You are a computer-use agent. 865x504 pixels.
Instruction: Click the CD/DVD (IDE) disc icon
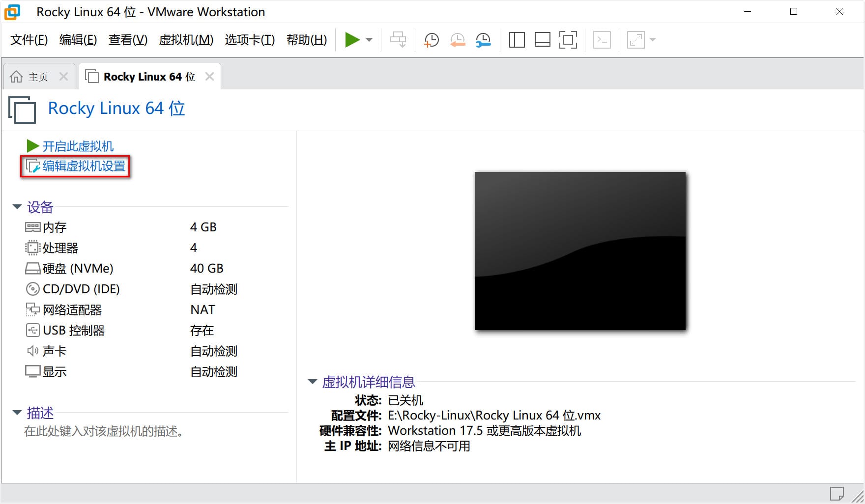tap(32, 289)
